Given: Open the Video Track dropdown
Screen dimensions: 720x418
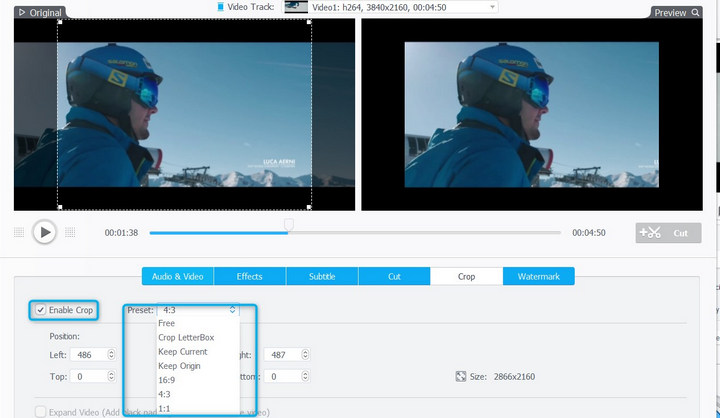Looking at the screenshot, I should pyautogui.click(x=492, y=7).
